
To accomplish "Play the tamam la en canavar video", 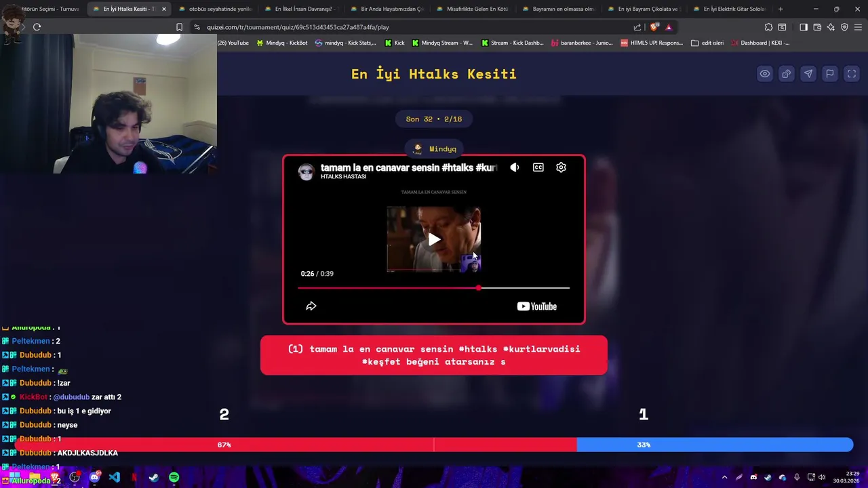I will (x=434, y=239).
